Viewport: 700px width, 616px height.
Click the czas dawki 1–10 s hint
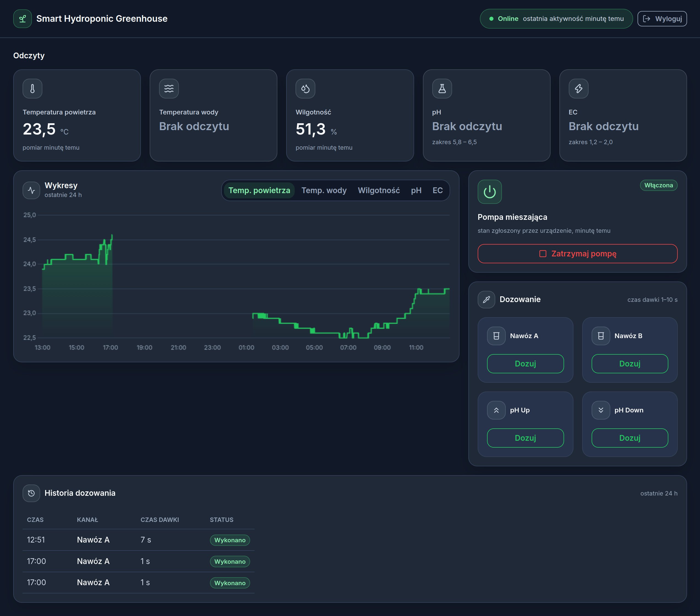pyautogui.click(x=652, y=300)
